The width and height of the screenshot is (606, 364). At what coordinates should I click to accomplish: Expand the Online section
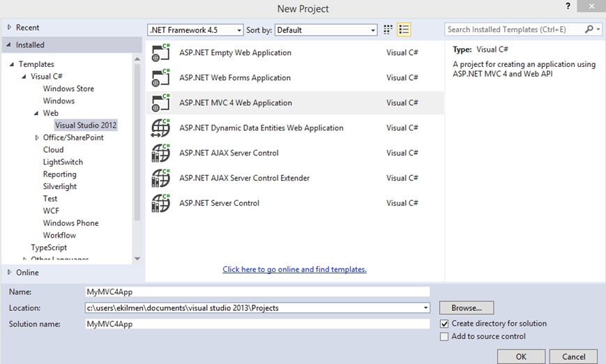pyautogui.click(x=9, y=273)
